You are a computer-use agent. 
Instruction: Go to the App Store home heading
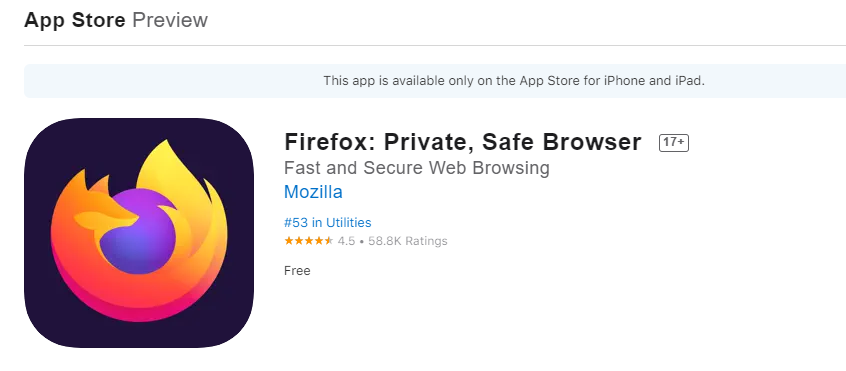coord(74,20)
